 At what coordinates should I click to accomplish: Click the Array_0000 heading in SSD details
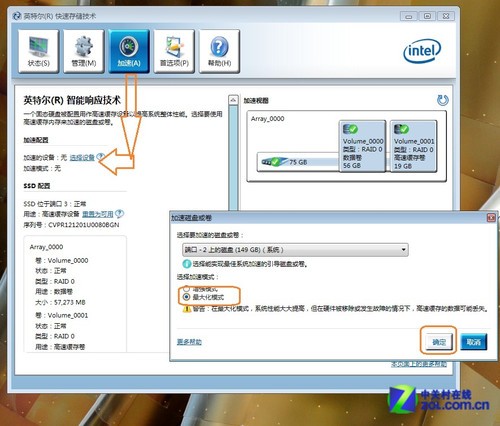pos(46,247)
